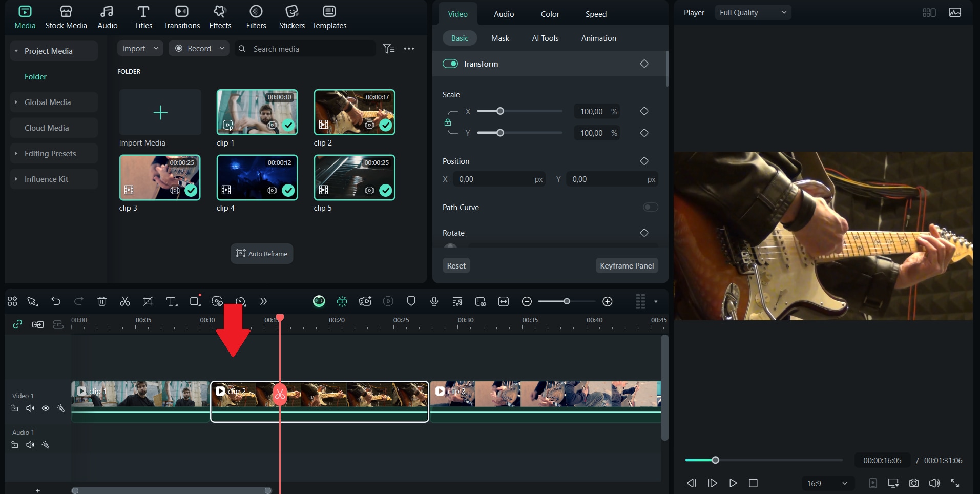Stop playback with the square button
This screenshot has width=980, height=494.
pyautogui.click(x=753, y=483)
